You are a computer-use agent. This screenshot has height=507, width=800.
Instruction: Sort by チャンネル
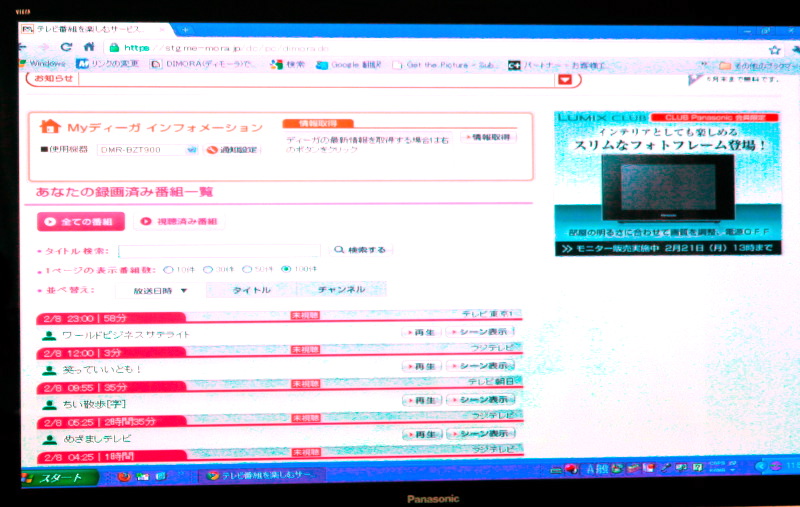341,289
